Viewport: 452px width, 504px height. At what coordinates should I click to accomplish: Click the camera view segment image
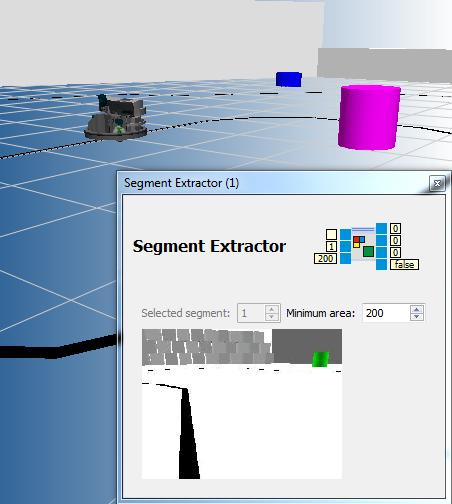242,404
